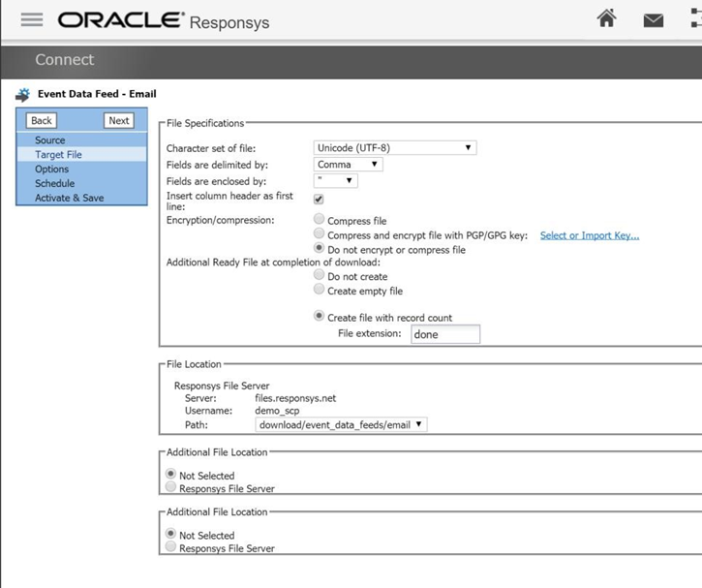The image size is (702, 588).
Task: Go to the Home icon
Action: pyautogui.click(x=607, y=19)
